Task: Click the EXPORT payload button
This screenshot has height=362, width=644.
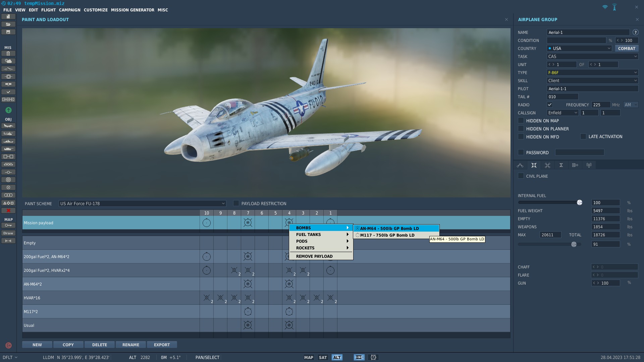Action: coord(162,345)
